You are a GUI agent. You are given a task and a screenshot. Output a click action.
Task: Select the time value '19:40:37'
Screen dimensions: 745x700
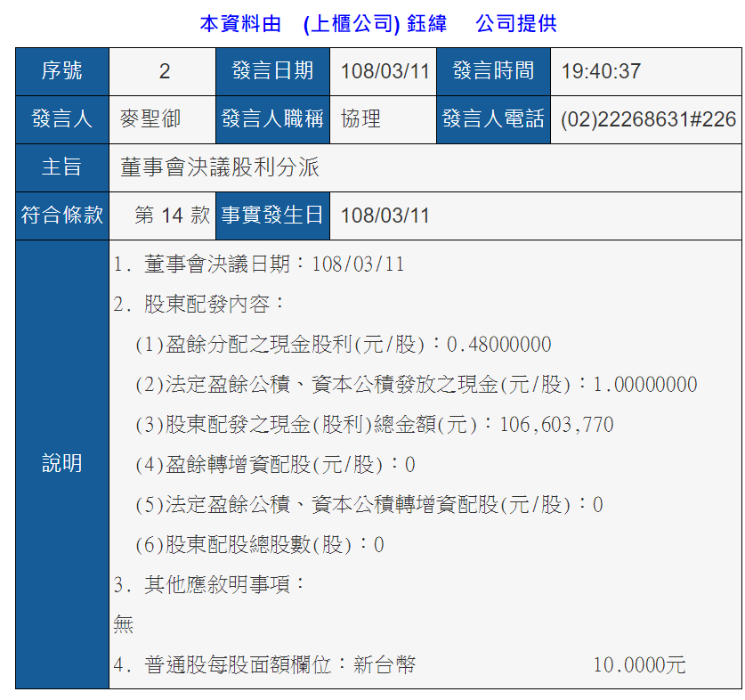click(x=601, y=71)
